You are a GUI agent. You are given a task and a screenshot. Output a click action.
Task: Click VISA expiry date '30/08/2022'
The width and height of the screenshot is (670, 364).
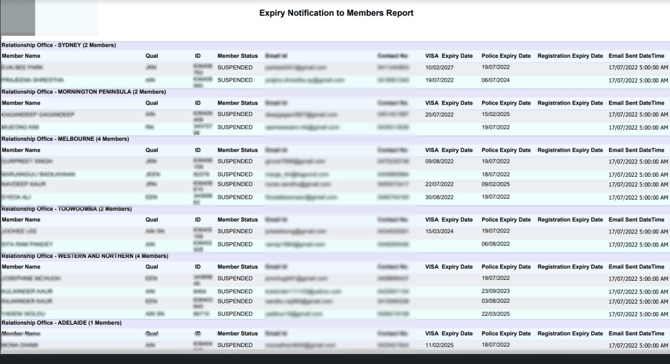point(439,197)
